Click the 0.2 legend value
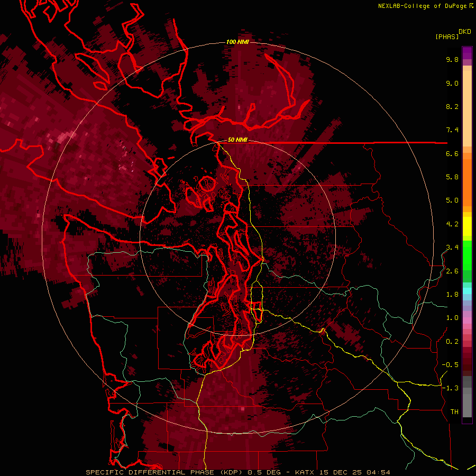 (x=452, y=342)
